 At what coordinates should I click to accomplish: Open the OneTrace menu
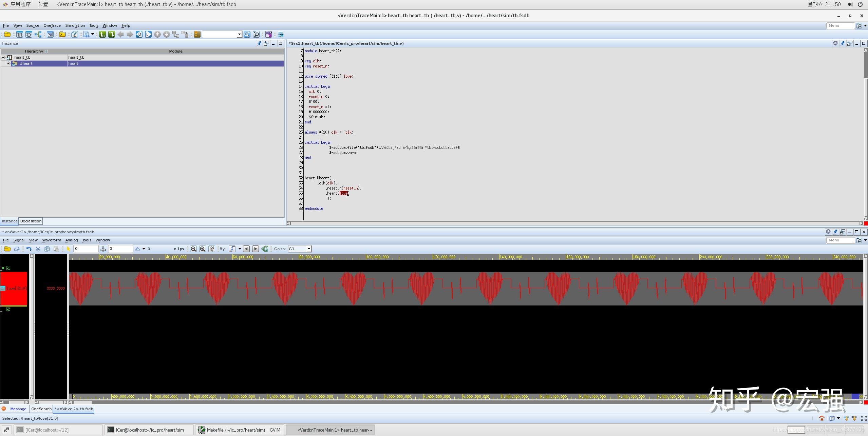coord(52,25)
